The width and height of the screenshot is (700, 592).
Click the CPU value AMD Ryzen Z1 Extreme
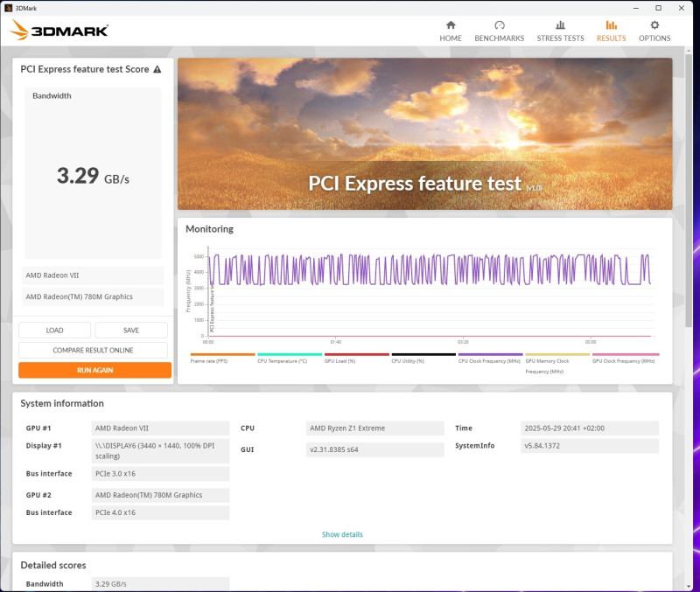(x=375, y=428)
